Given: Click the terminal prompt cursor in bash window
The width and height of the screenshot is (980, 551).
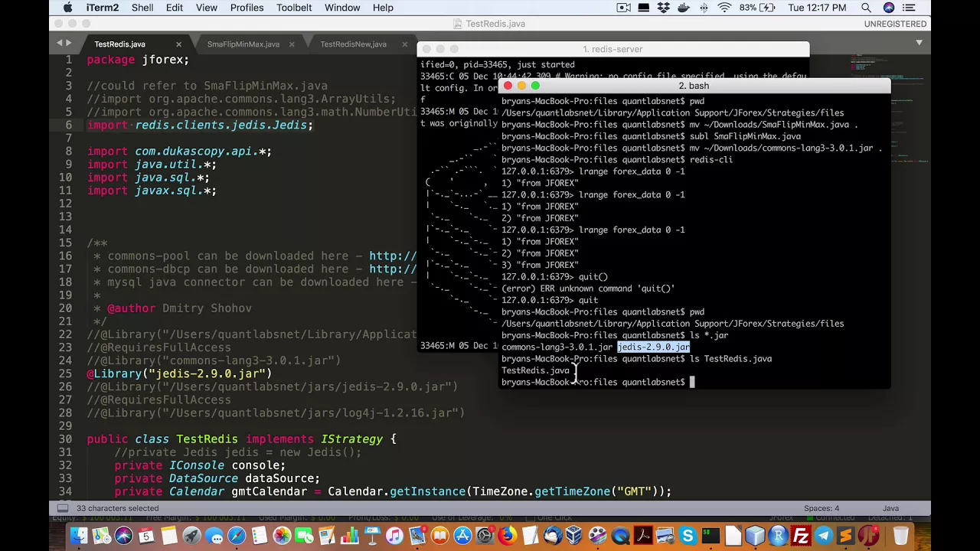Looking at the screenshot, I should (x=692, y=382).
